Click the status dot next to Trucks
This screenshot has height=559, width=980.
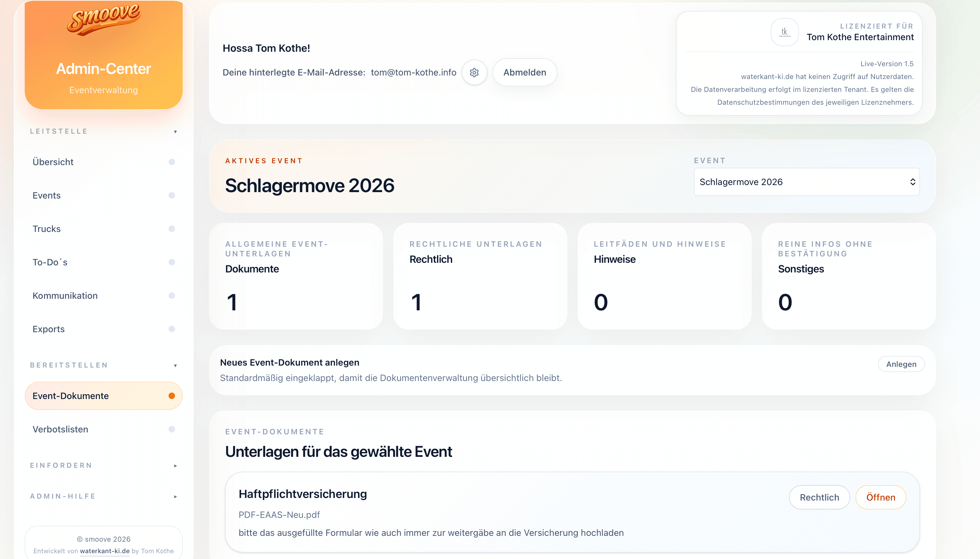click(171, 228)
